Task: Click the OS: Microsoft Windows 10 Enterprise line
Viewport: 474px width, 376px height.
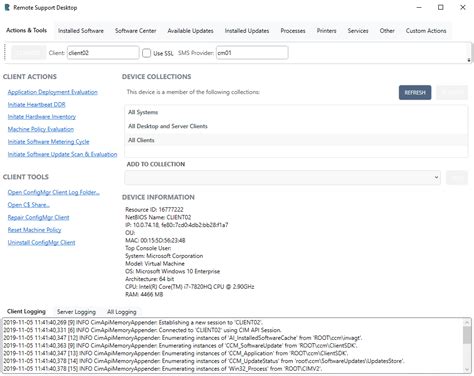Action: (172, 271)
